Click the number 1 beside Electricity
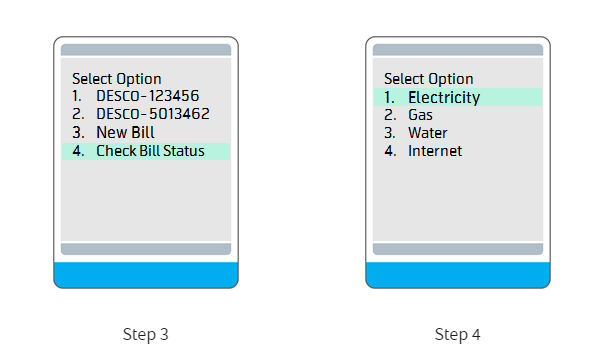 point(389,97)
